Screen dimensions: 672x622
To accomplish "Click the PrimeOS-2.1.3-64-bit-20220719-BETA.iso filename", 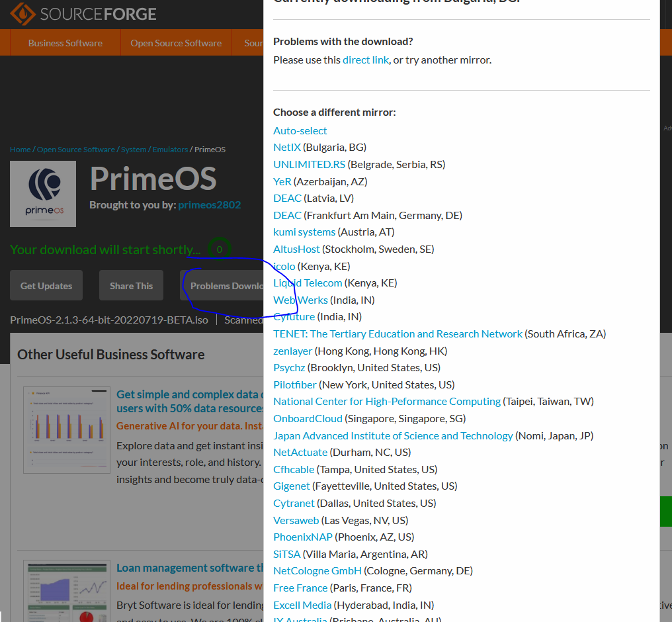I will pos(109,320).
